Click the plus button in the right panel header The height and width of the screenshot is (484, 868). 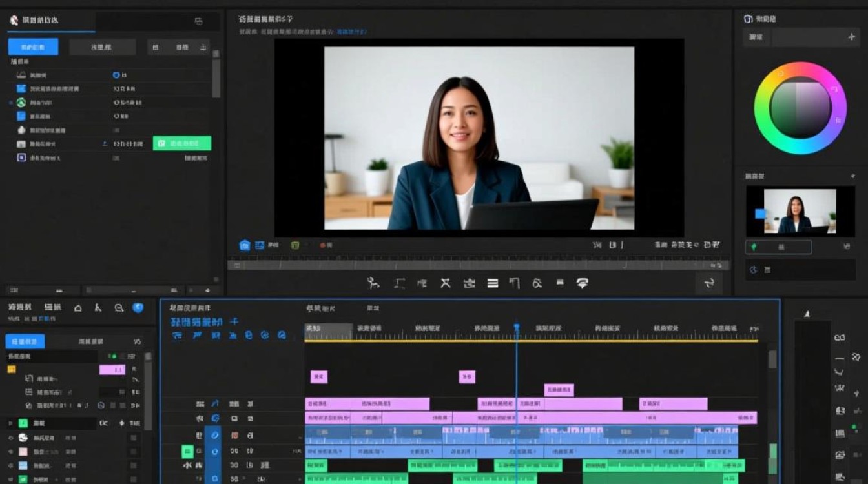[x=851, y=37]
